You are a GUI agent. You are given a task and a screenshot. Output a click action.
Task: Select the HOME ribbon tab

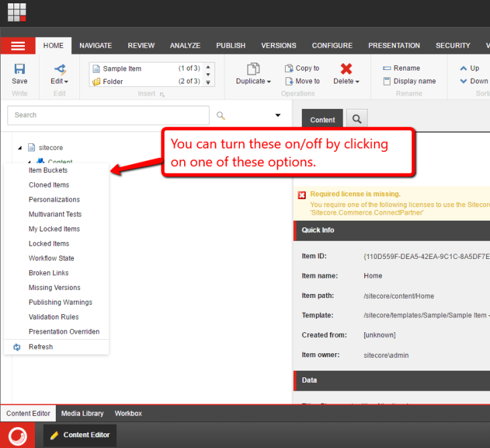click(54, 46)
